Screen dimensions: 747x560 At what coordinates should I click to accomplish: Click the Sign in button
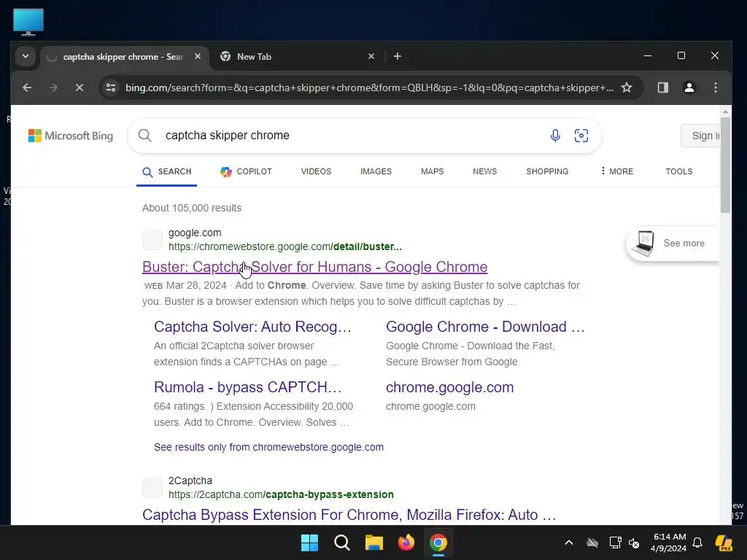(700, 136)
